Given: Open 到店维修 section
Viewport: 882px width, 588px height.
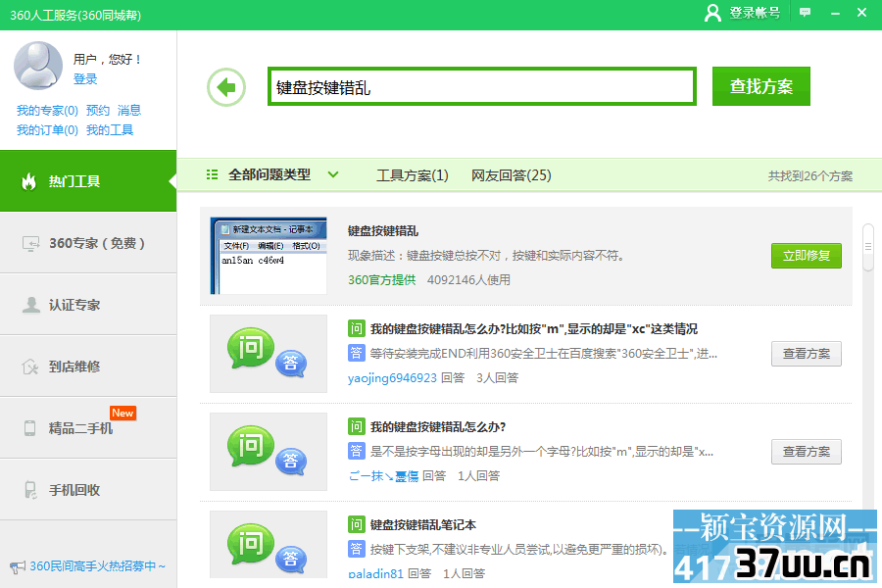Looking at the screenshot, I should [x=88, y=367].
